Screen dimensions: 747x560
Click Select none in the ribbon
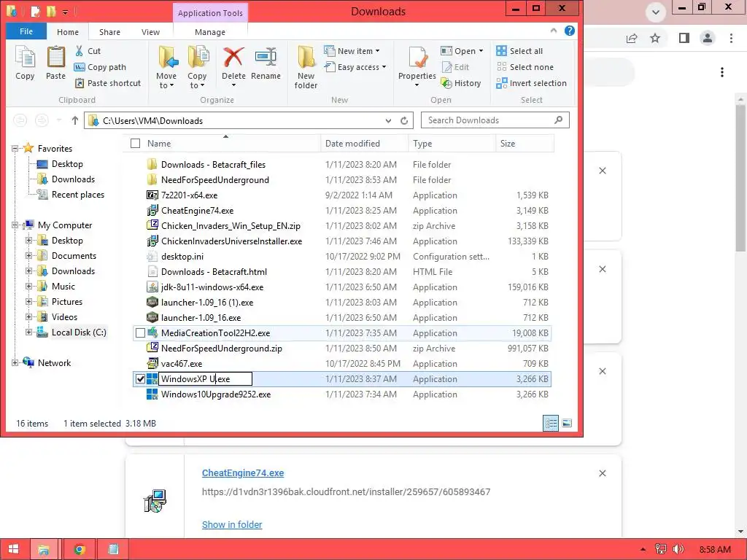(525, 67)
